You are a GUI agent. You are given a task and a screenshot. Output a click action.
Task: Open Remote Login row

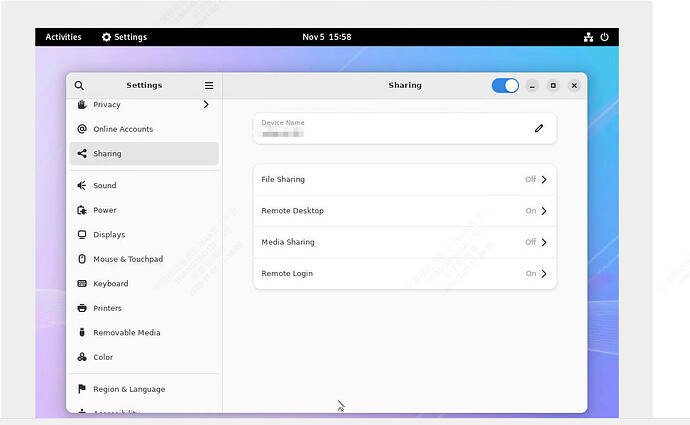[404, 273]
